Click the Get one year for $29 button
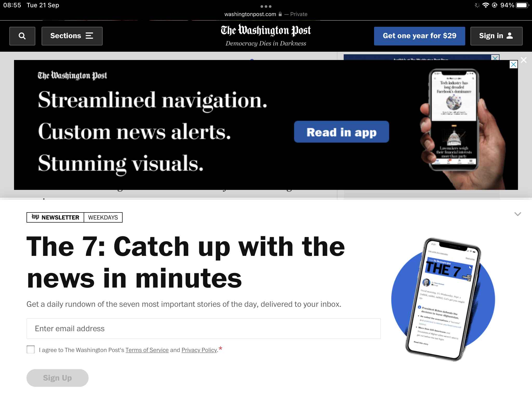The width and height of the screenshot is (532, 399). coord(419,36)
